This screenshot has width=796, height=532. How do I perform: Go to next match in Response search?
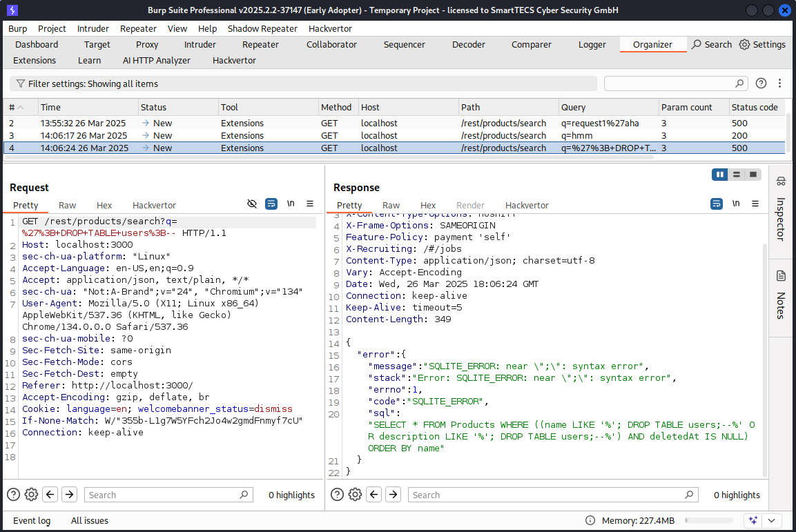coord(394,494)
